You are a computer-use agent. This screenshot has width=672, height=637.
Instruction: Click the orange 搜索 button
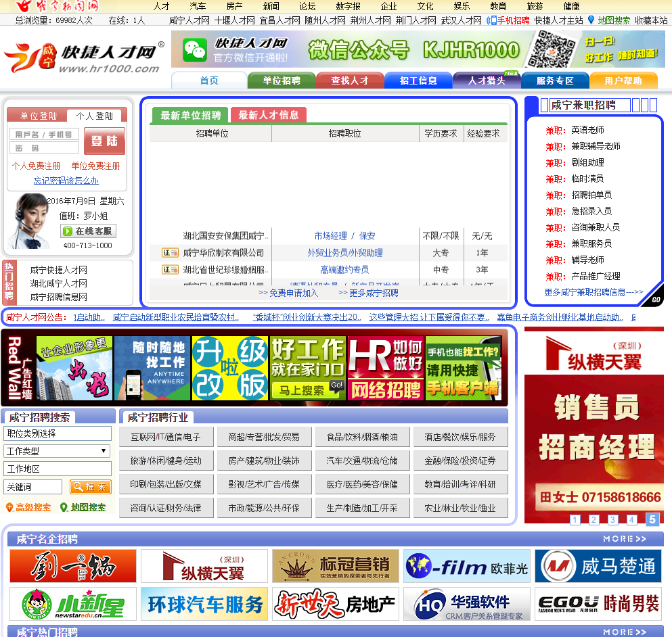[91, 487]
